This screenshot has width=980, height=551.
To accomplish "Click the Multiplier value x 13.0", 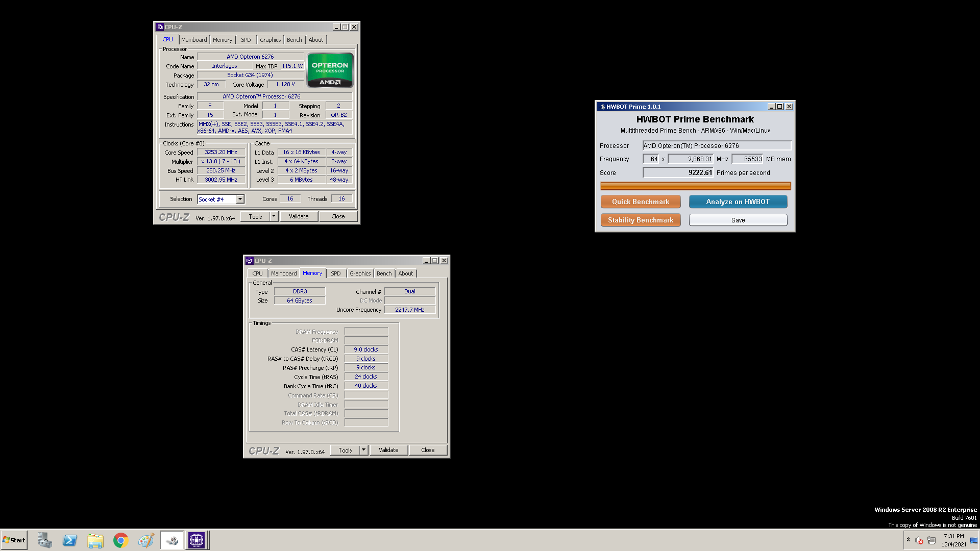I will [221, 161].
